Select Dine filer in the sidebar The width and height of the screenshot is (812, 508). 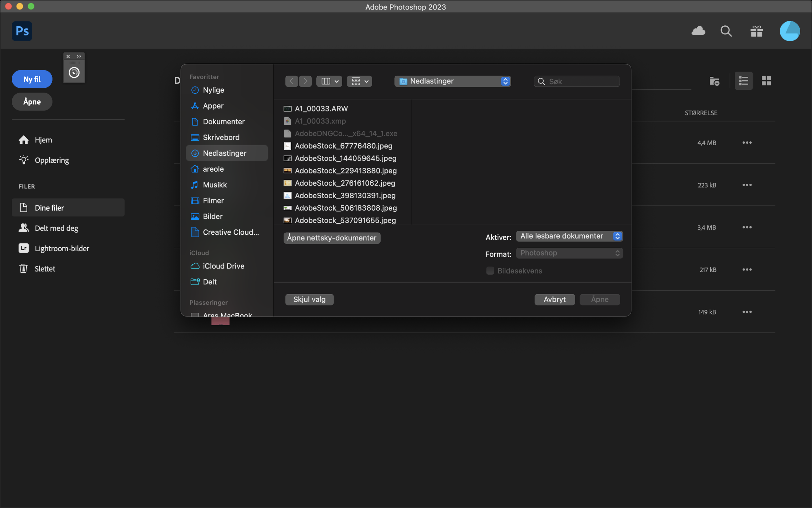pyautogui.click(x=68, y=208)
